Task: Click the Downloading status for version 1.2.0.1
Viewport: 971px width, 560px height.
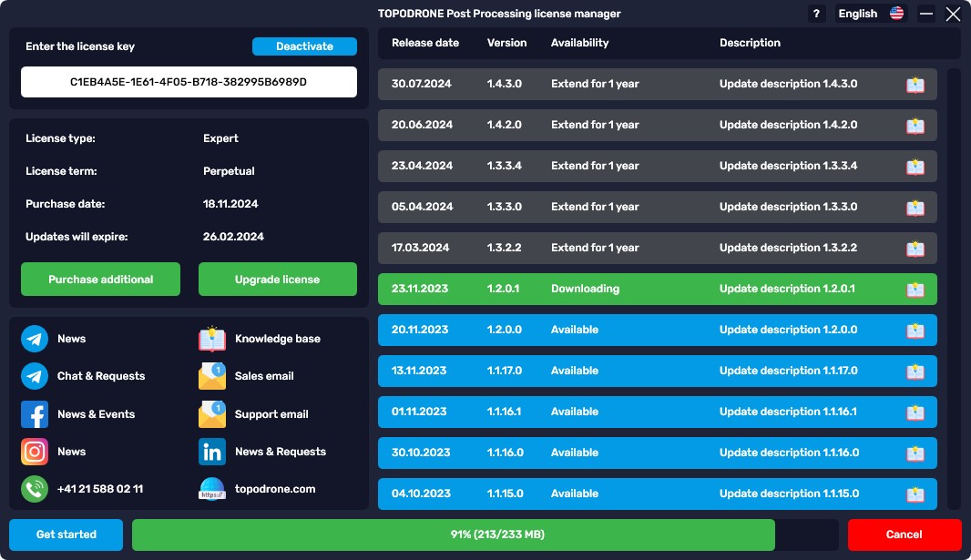Action: (585, 289)
